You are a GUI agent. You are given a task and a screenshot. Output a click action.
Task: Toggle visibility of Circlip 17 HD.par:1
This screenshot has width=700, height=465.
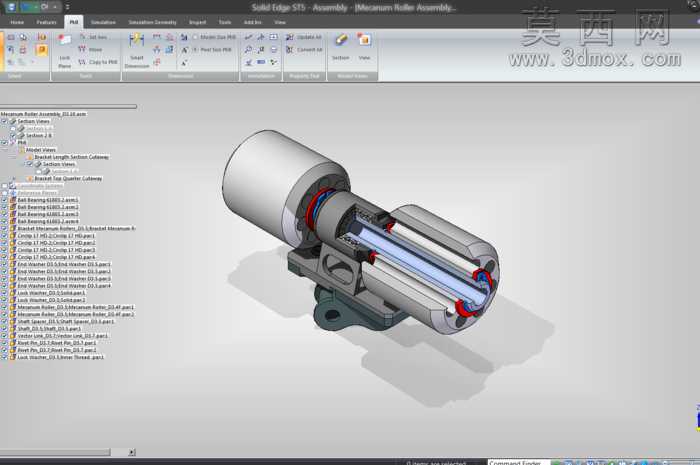coord(4,236)
